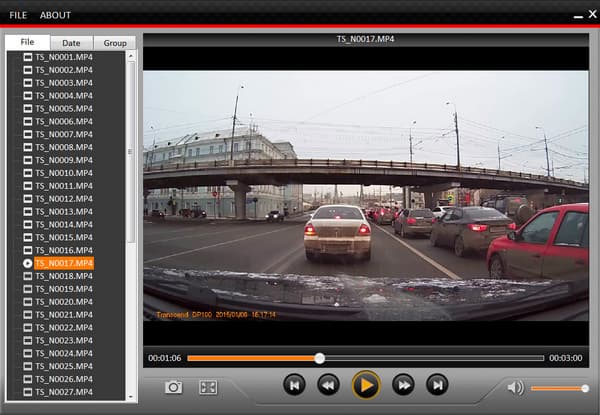This screenshot has height=415, width=600.
Task: Select TS_N0015.MP4 in the list
Action: click(64, 238)
